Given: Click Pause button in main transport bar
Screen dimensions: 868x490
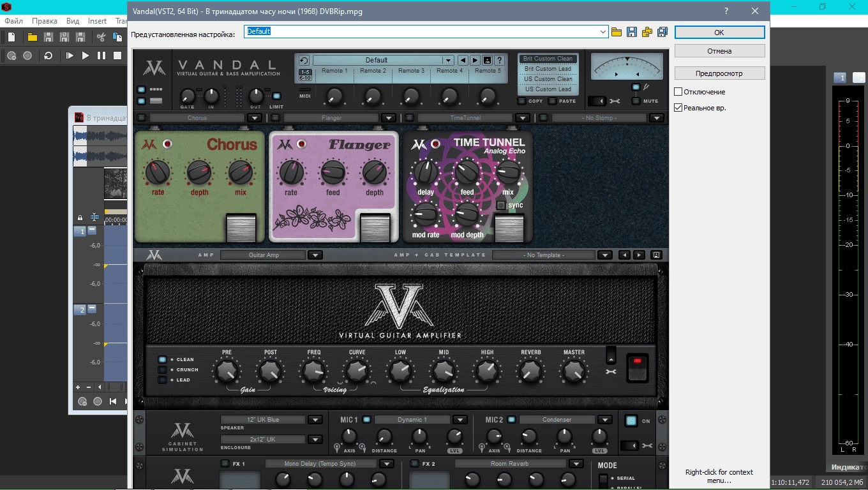Looking at the screenshot, I should tap(101, 56).
